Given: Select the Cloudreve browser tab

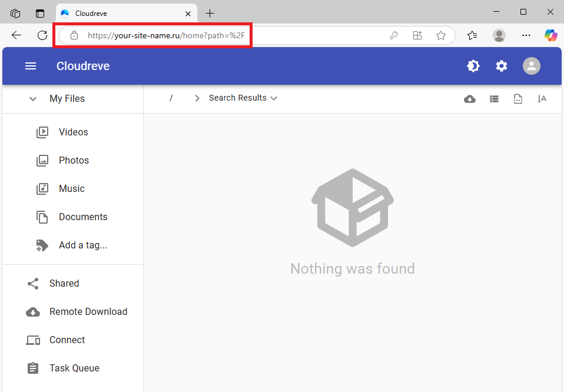Looking at the screenshot, I should pyautogui.click(x=126, y=14).
